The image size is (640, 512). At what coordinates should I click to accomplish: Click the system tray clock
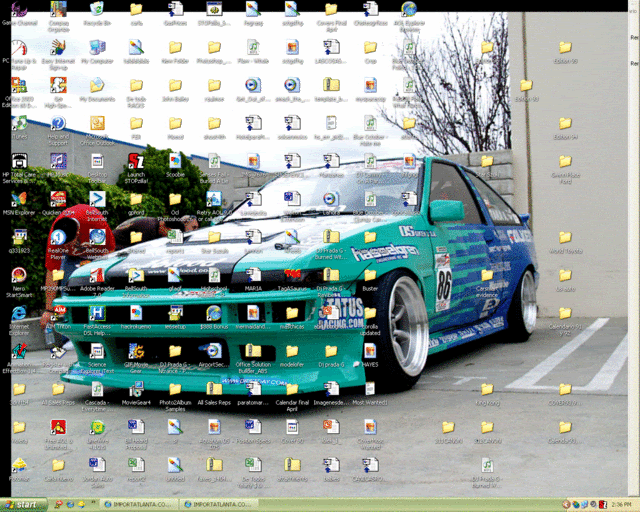tap(623, 505)
